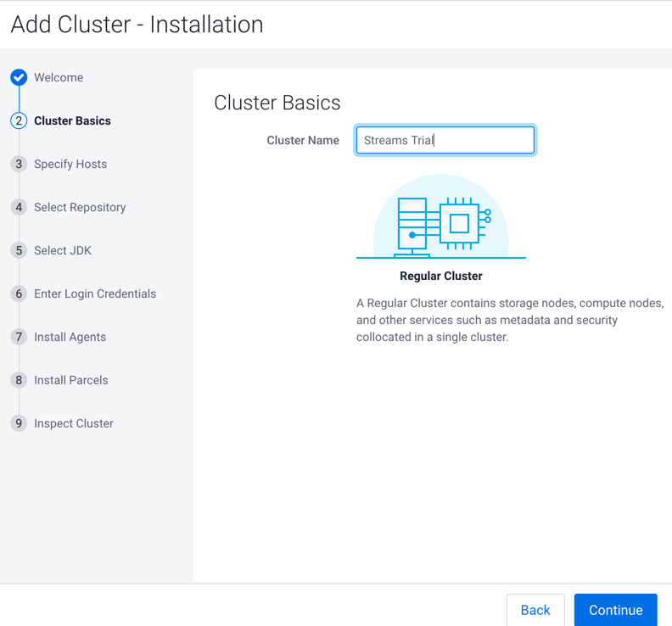Focus the Cluster Name text field
Viewport: 672px width, 626px height.
click(x=445, y=140)
